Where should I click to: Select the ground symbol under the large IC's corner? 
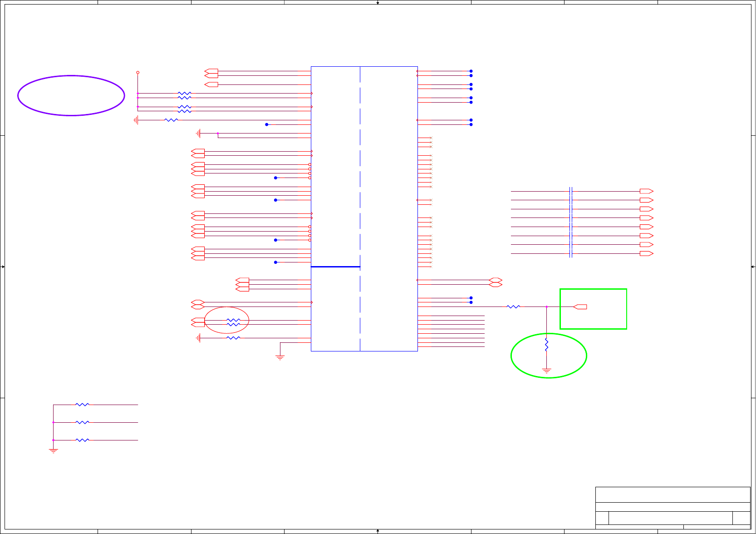point(280,358)
